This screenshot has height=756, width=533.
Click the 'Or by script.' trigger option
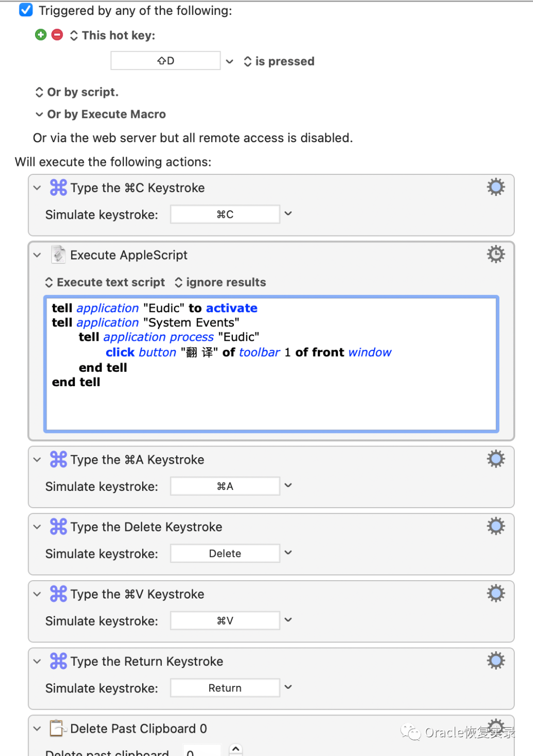coord(77,92)
